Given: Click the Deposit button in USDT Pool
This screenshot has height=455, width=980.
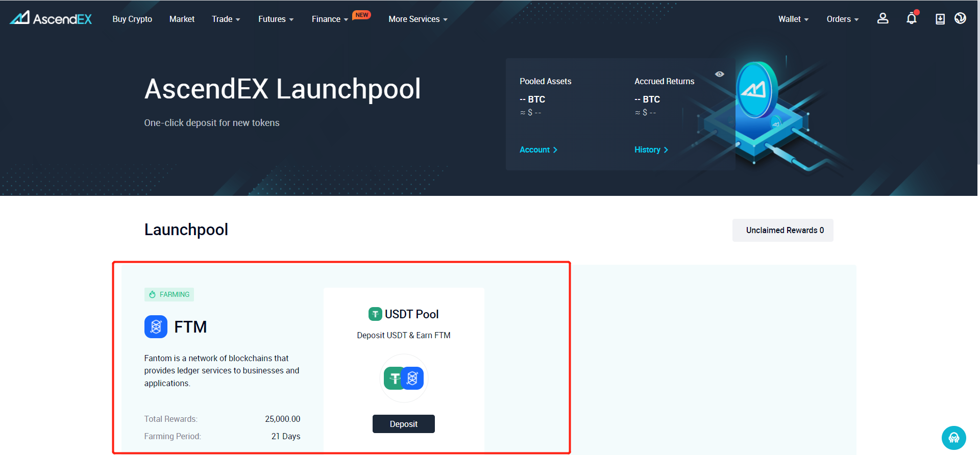Looking at the screenshot, I should [404, 424].
